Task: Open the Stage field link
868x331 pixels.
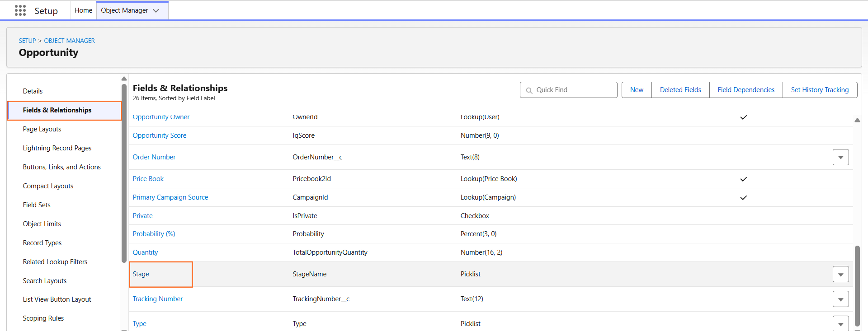Action: 141,274
